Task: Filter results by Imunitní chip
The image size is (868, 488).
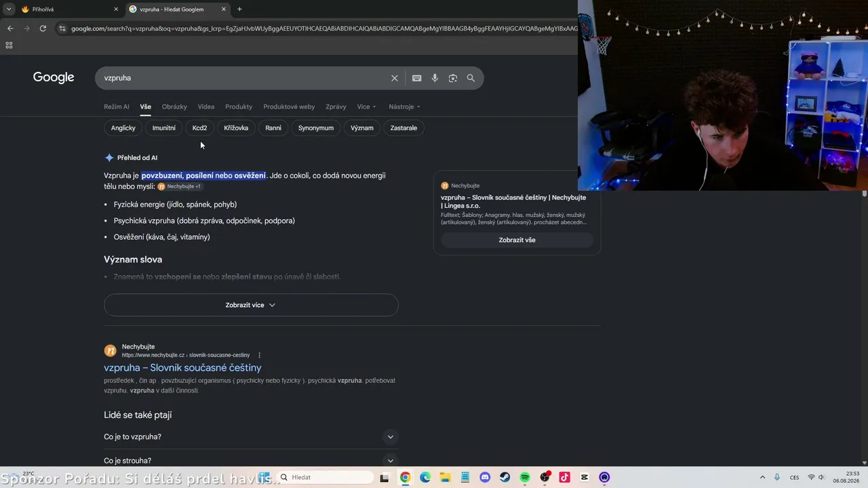Action: click(164, 127)
